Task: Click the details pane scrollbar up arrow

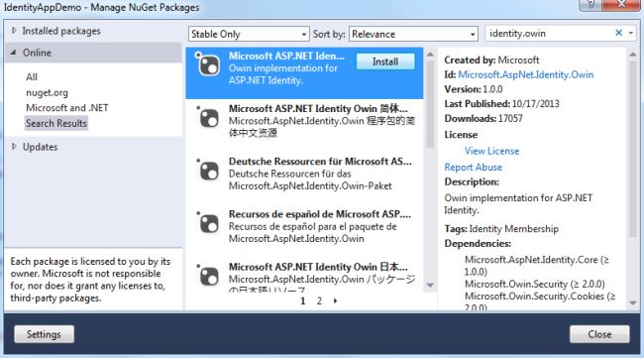Action: 632,55
